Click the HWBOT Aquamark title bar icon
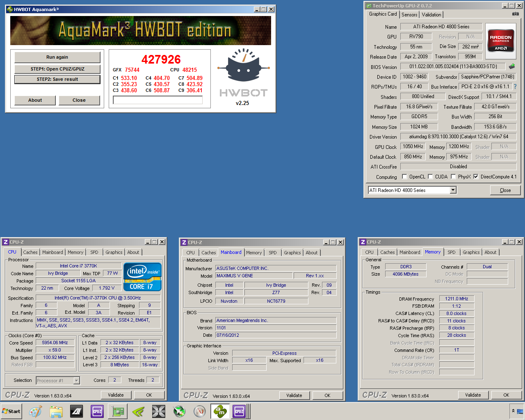This screenshot has width=525, height=420. tap(10, 9)
